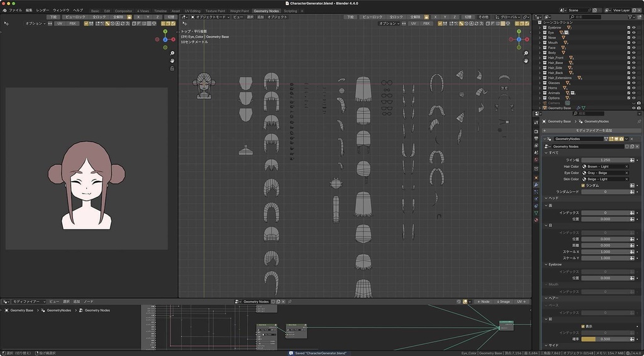This screenshot has width=644, height=356.
Task: Open the オブジェクトモード dropdown
Action: click(210, 17)
